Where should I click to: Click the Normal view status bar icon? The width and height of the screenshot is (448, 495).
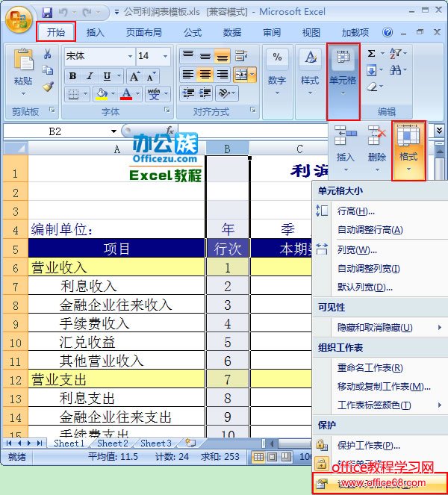pos(258,457)
